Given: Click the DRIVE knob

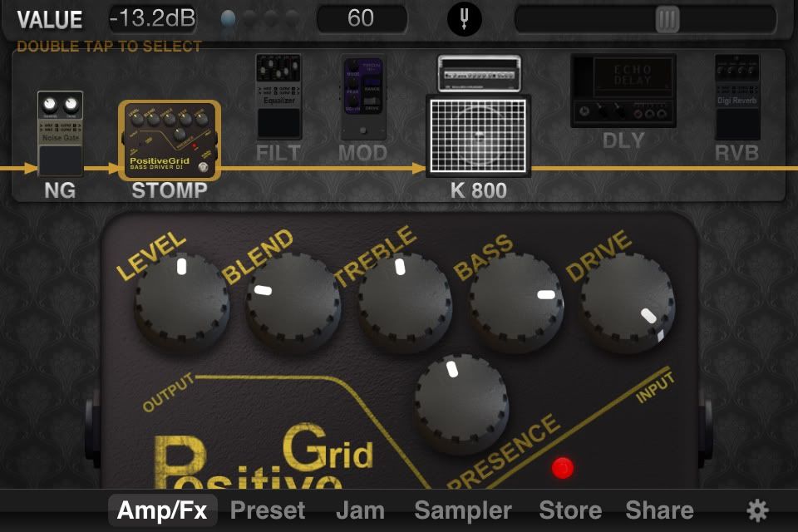Looking at the screenshot, I should click(628, 303).
